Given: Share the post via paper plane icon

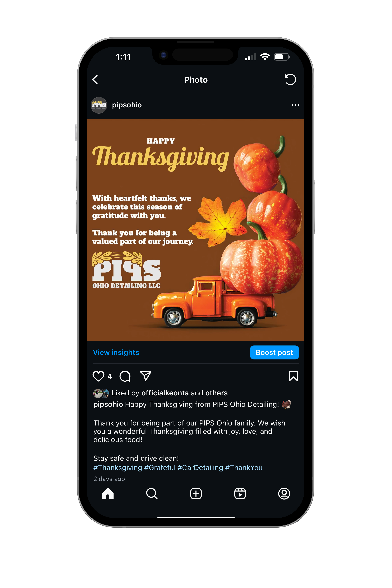Looking at the screenshot, I should pyautogui.click(x=146, y=376).
